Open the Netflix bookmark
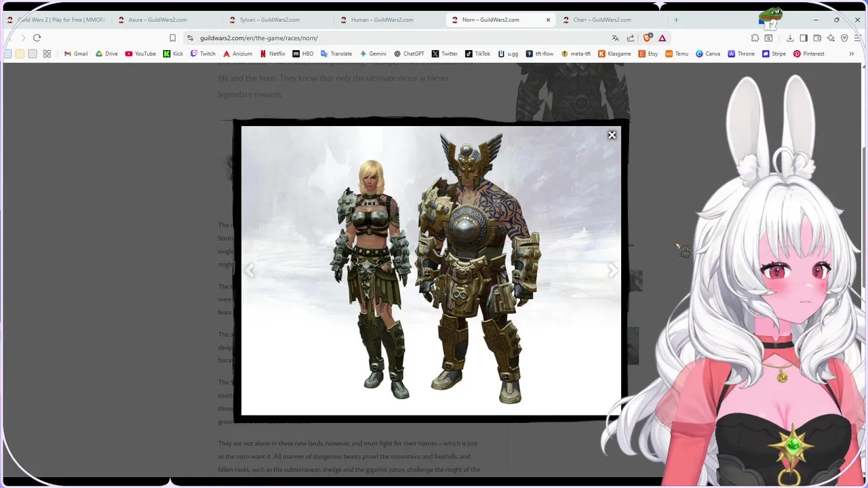The width and height of the screenshot is (868, 488). 273,54
